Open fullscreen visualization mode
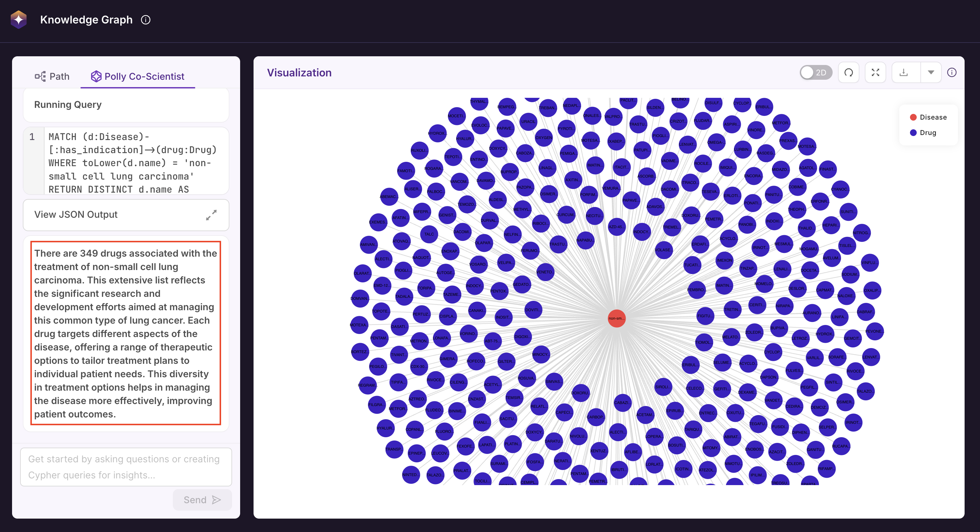The height and width of the screenshot is (532, 980). [876, 72]
